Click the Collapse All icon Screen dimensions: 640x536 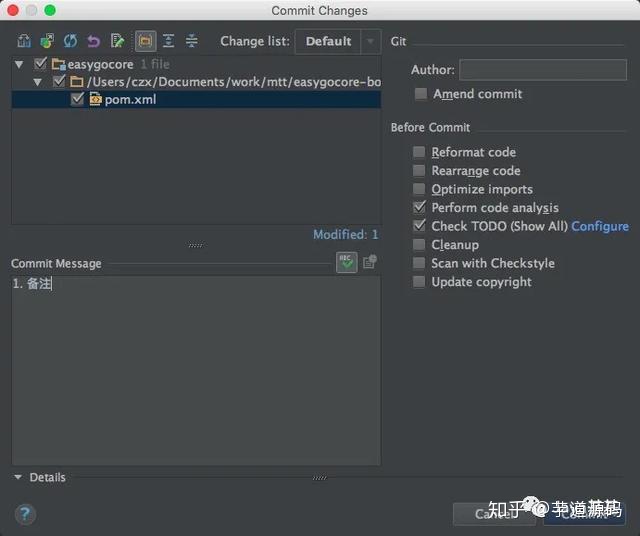[192, 41]
